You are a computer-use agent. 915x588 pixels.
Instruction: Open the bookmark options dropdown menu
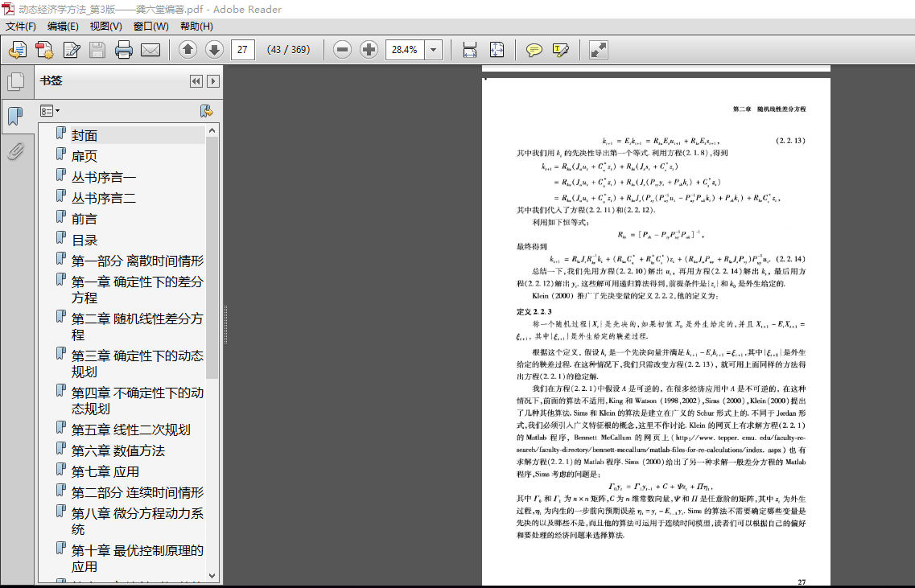point(50,111)
